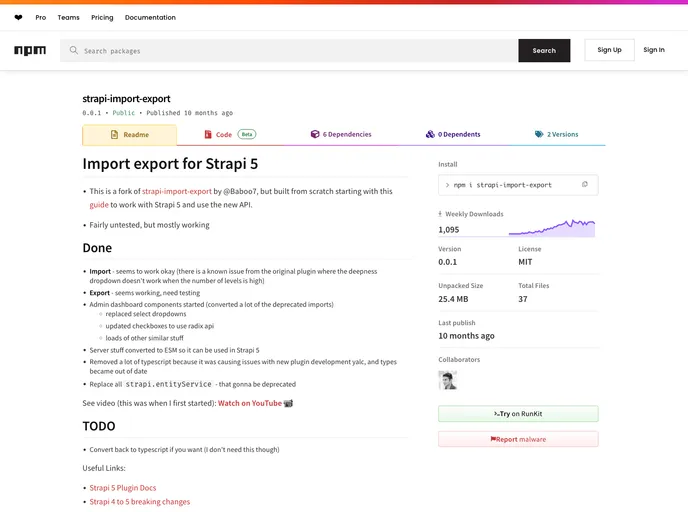Click the 1,095 weekly downloads value

point(448,230)
